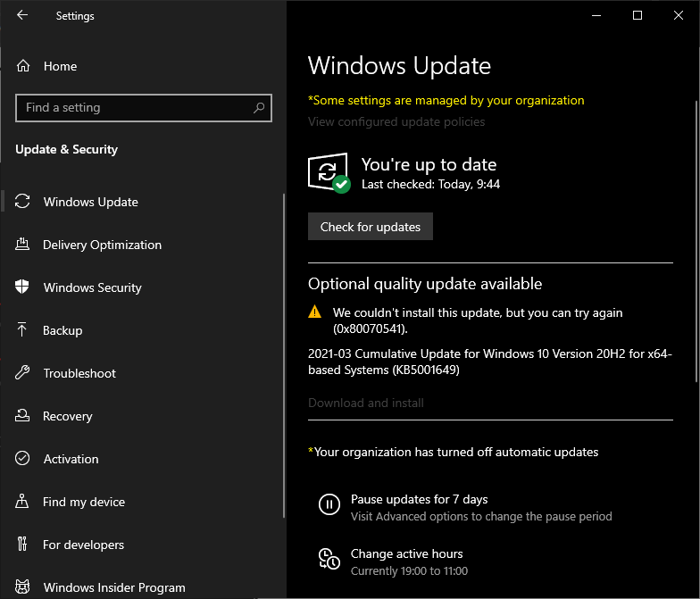Image resolution: width=700 pixels, height=599 pixels.
Task: Click the Delivery Optimization icon
Action: (23, 245)
